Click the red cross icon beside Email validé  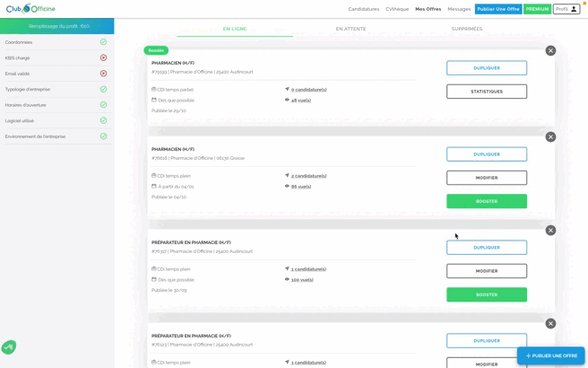coord(103,74)
